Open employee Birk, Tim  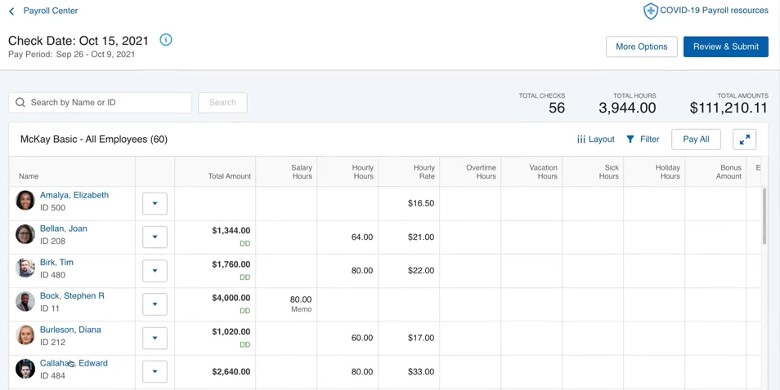click(57, 262)
